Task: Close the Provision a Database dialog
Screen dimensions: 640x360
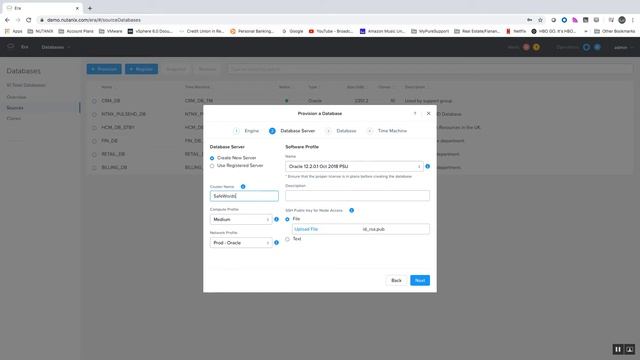Action: coord(428,113)
